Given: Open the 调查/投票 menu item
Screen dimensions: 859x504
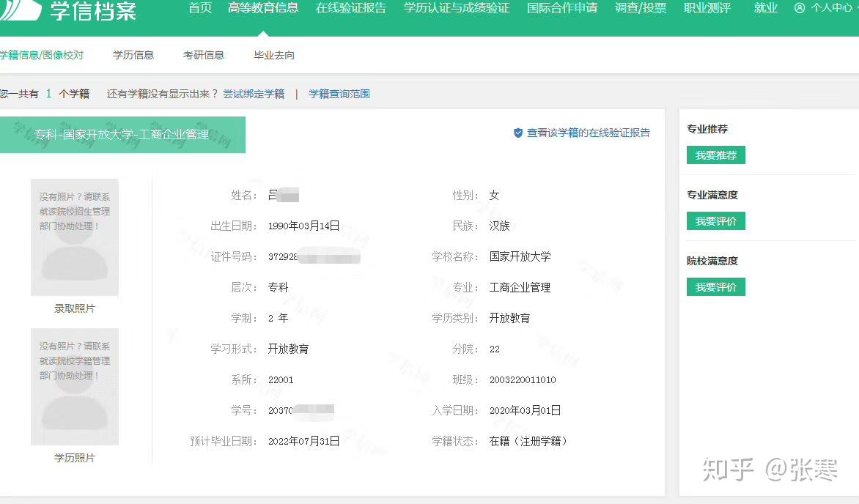Looking at the screenshot, I should point(641,7).
